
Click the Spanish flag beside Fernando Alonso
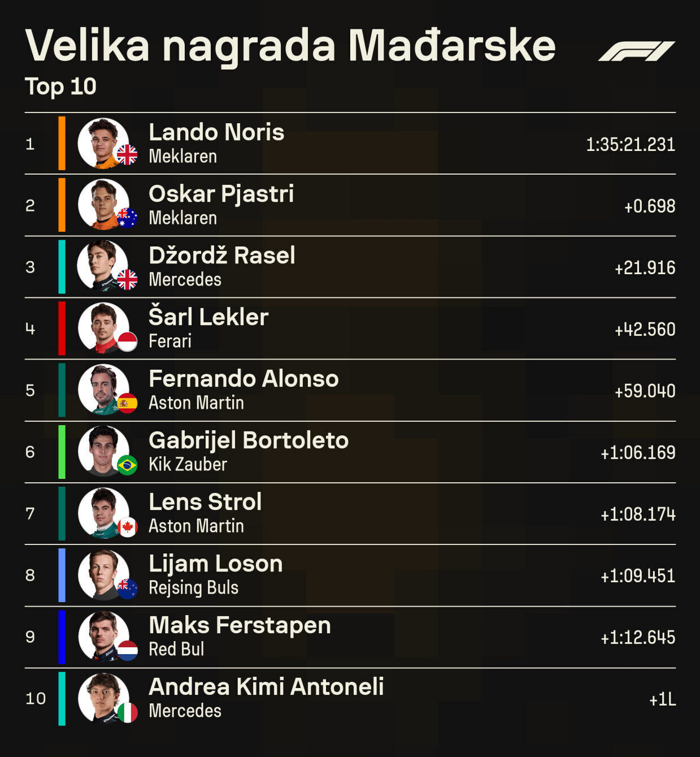pyautogui.click(x=127, y=403)
